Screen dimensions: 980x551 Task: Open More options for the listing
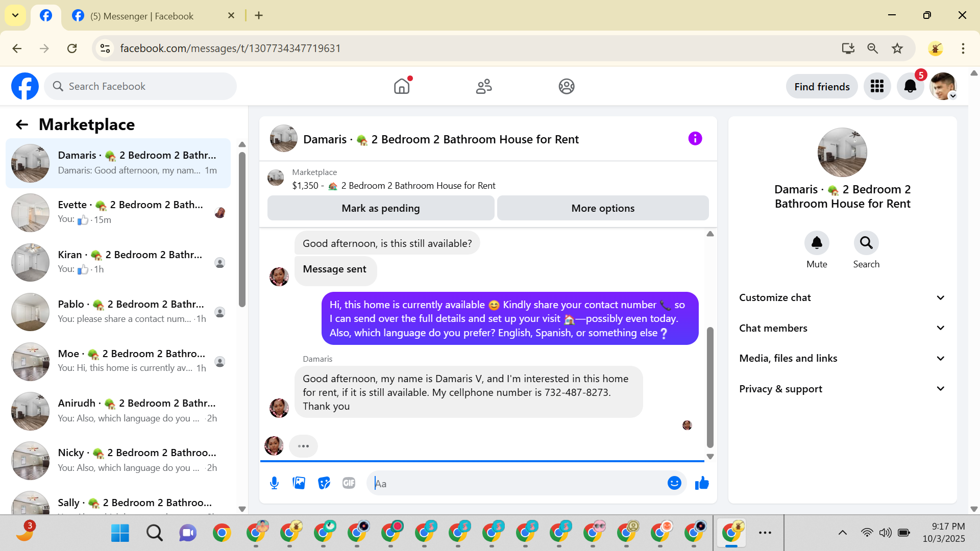coord(603,208)
